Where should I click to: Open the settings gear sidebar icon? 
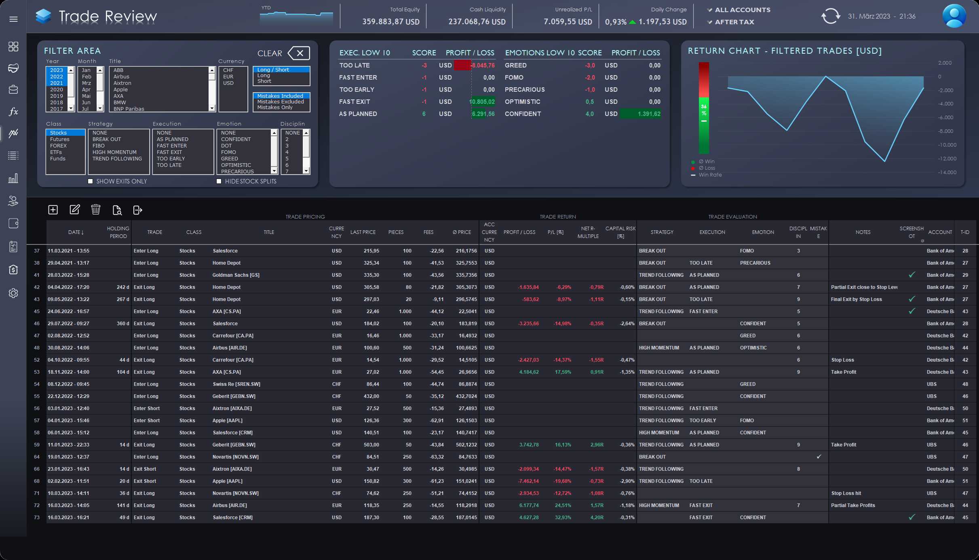[x=13, y=293]
